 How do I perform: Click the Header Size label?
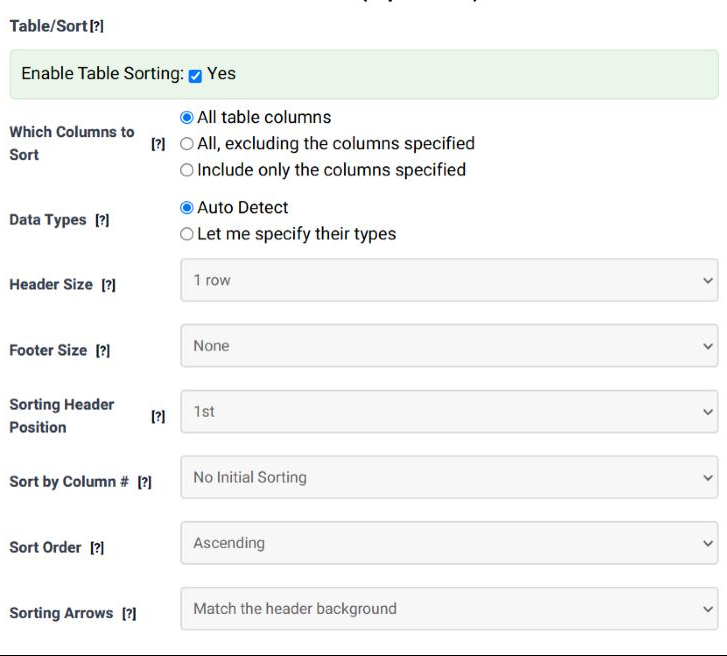click(x=51, y=284)
